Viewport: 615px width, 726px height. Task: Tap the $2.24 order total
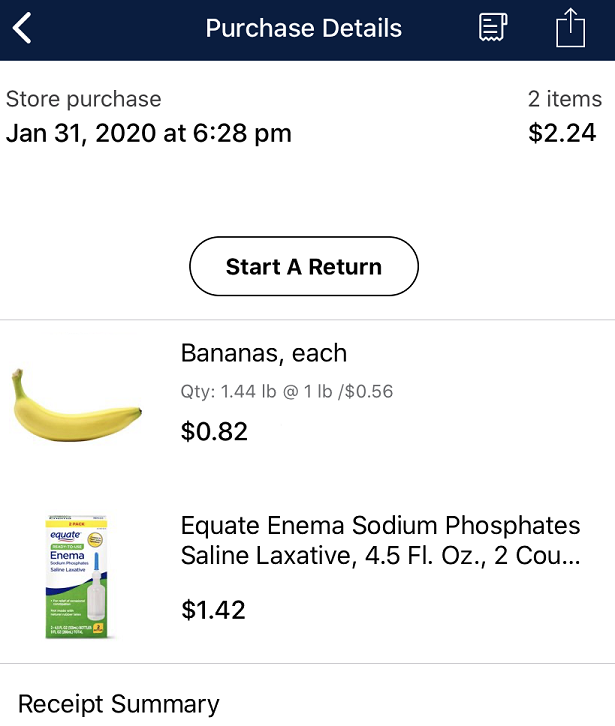point(562,133)
